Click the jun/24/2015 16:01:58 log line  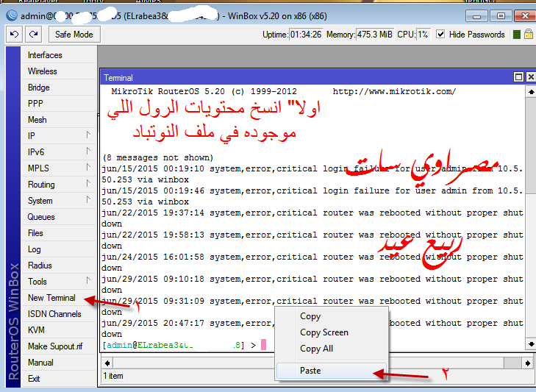click(312, 263)
